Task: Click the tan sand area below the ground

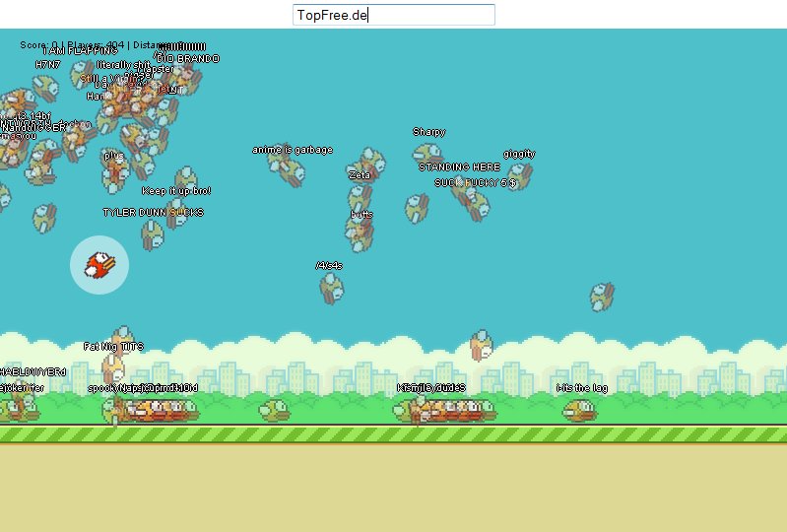Action: [394, 488]
